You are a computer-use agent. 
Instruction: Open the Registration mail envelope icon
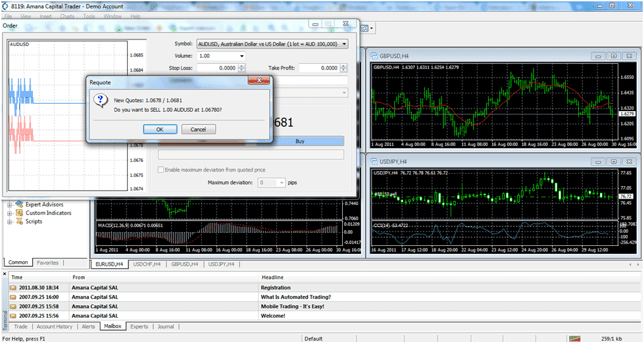click(13, 287)
